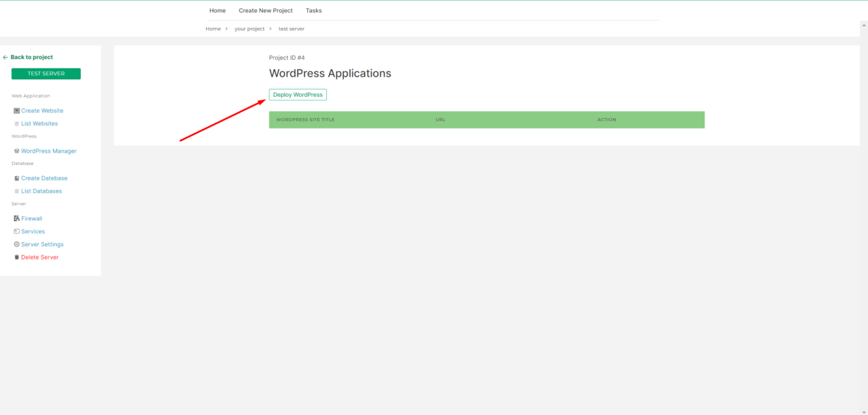Screen dimensions: 868x415
Task: Select the Services icon under Server section
Action: click(x=16, y=231)
